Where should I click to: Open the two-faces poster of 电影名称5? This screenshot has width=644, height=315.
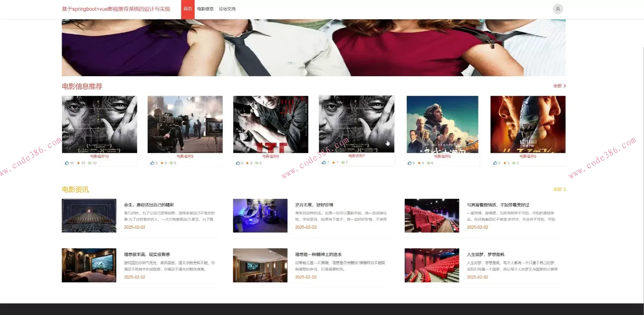[x=528, y=124]
